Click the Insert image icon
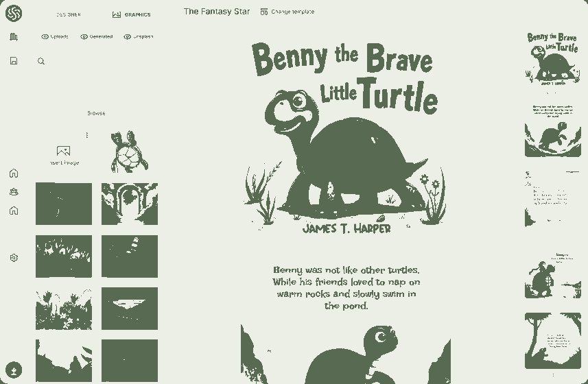Viewport: 588px width, 384px height. pos(63,151)
